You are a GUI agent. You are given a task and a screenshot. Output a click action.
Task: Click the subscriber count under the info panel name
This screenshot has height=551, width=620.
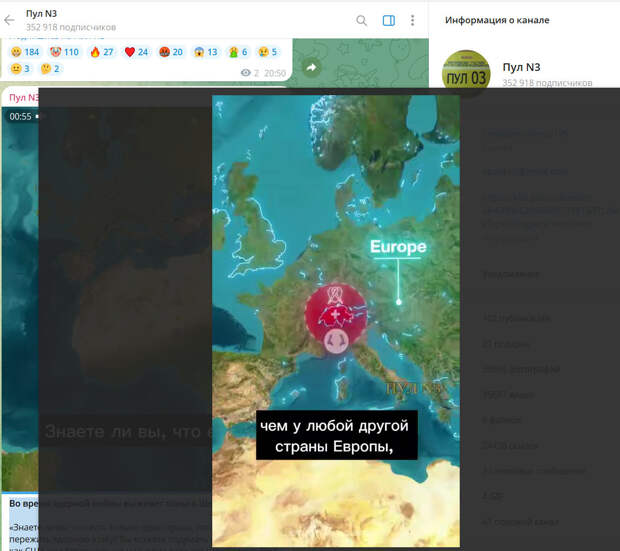point(547,83)
